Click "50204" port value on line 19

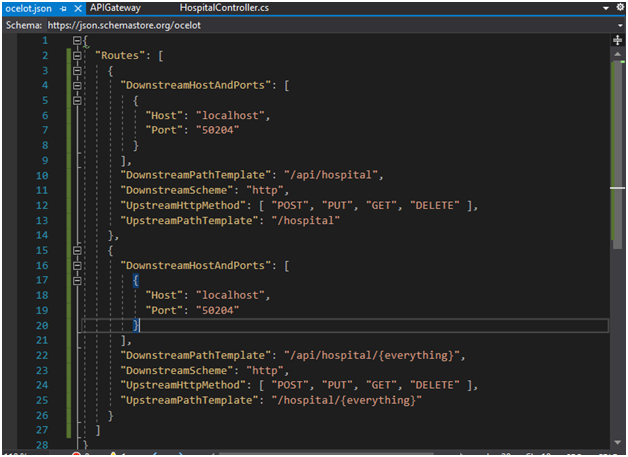click(217, 310)
